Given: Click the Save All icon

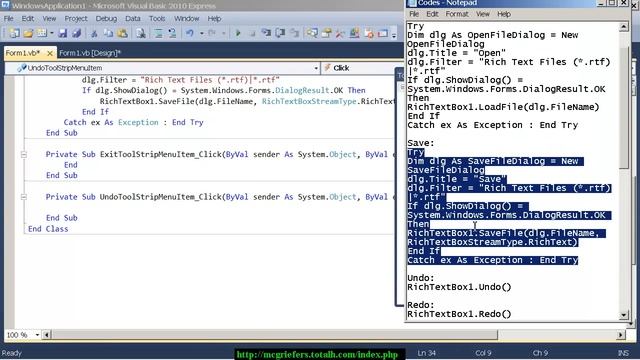Looking at the screenshot, I should pos(76,33).
